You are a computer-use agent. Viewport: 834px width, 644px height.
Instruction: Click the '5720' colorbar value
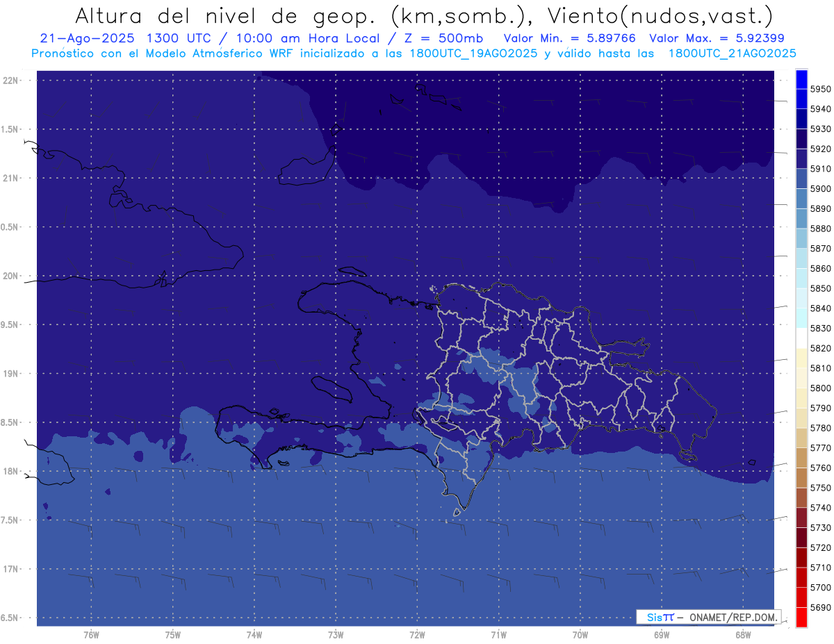pos(821,547)
